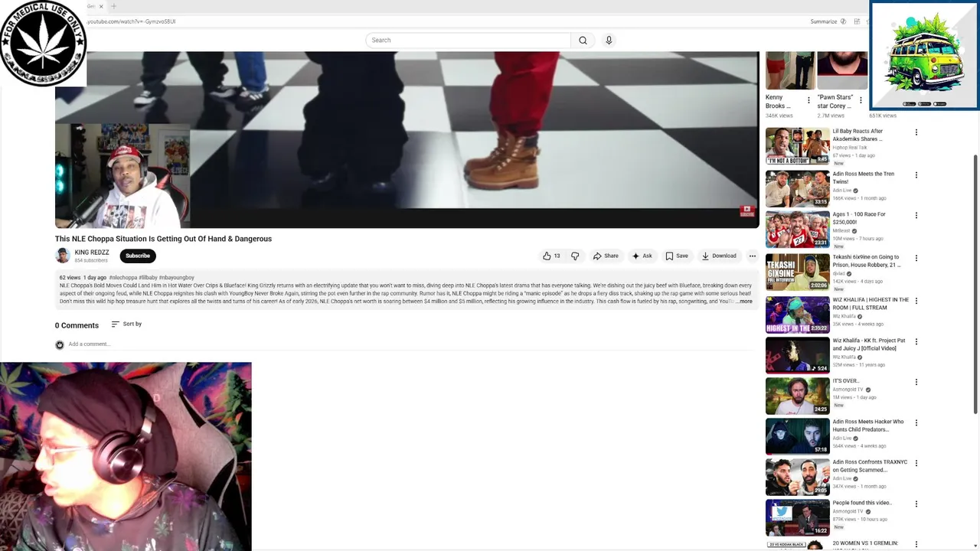Open options menu for Lil Baby Reacts video

[x=916, y=132]
